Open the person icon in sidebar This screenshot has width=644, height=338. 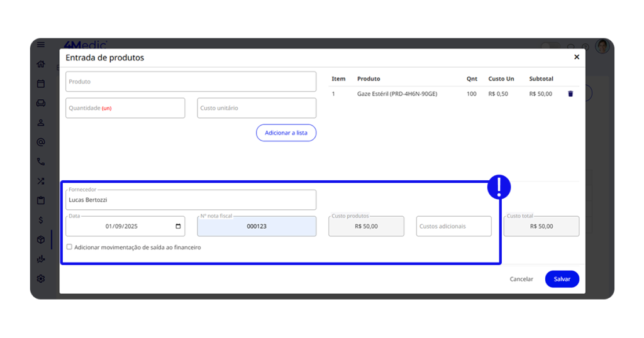point(41,123)
